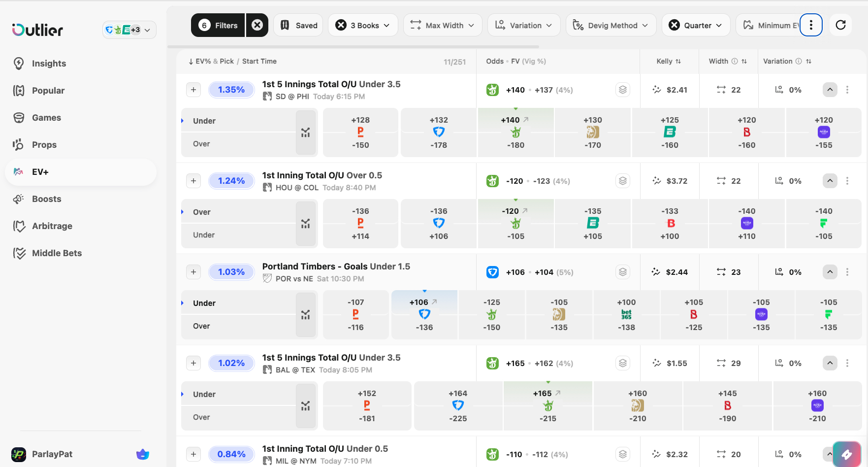Click the layers icon in SD @ PHI row
Image resolution: width=868 pixels, height=467 pixels.
(623, 90)
